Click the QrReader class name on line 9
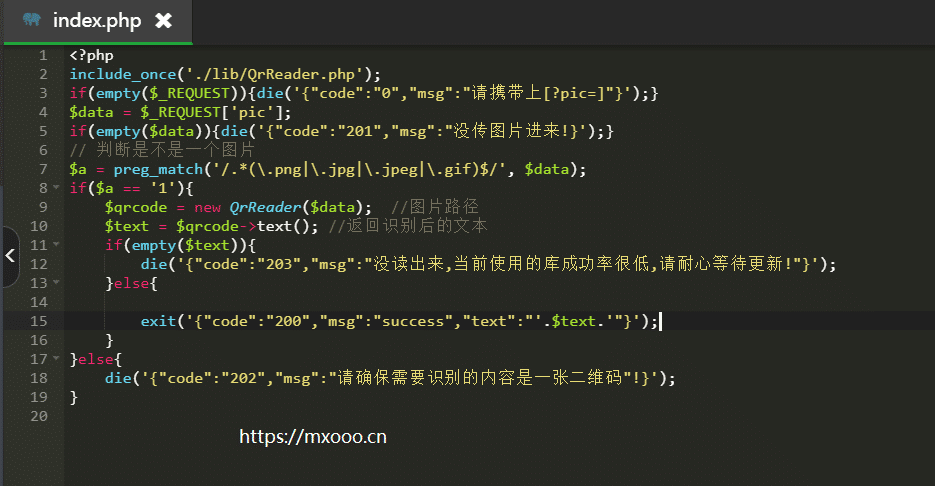Image resolution: width=935 pixels, height=486 pixels. (268, 207)
